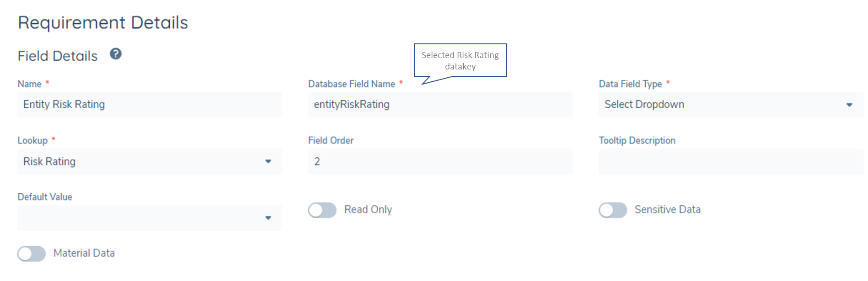The width and height of the screenshot is (868, 281).
Task: Click the Default Value label
Action: click(x=44, y=196)
